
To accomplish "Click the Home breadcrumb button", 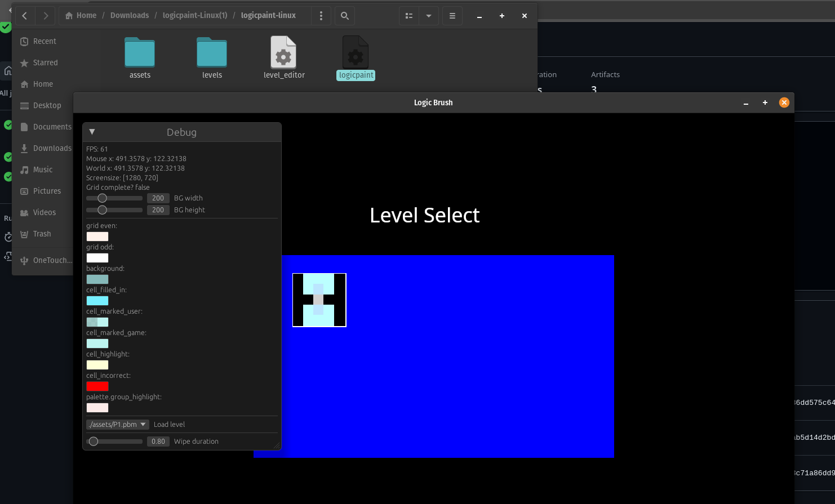I will [81, 16].
